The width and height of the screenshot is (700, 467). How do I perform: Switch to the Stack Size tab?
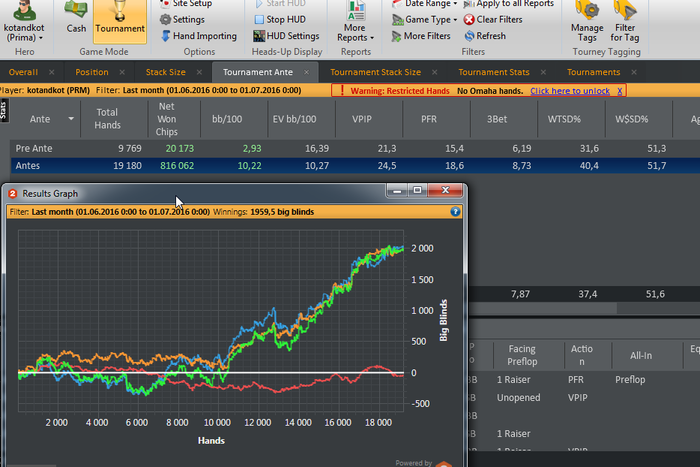[165, 72]
